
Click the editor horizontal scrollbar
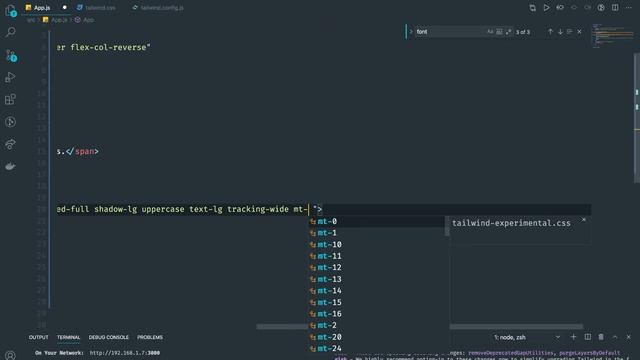[x=420, y=327]
